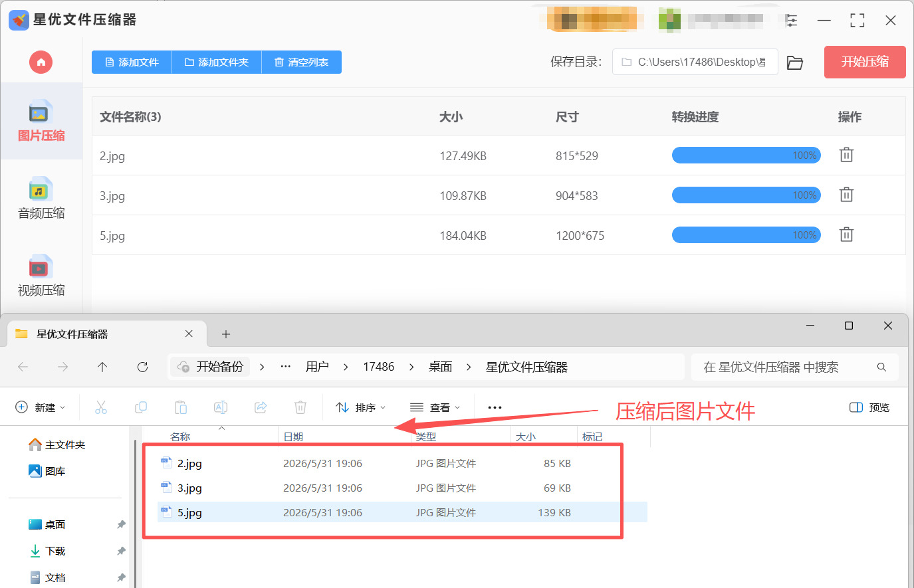Open the 查看 dropdown
Screen dimensions: 914x588
pyautogui.click(x=435, y=407)
